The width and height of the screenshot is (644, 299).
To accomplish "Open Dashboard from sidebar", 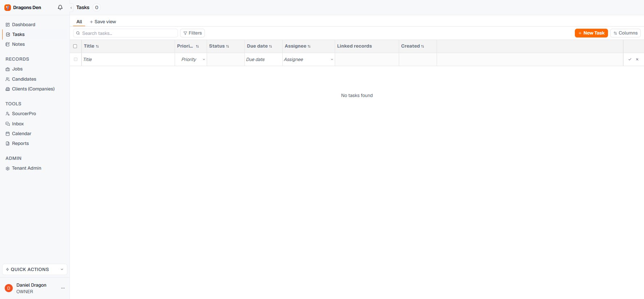I will click(24, 25).
